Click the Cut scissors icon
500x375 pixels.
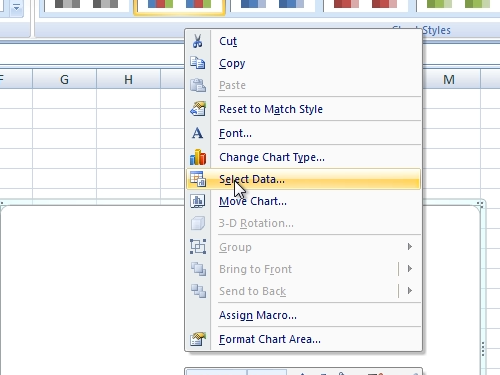tap(197, 41)
